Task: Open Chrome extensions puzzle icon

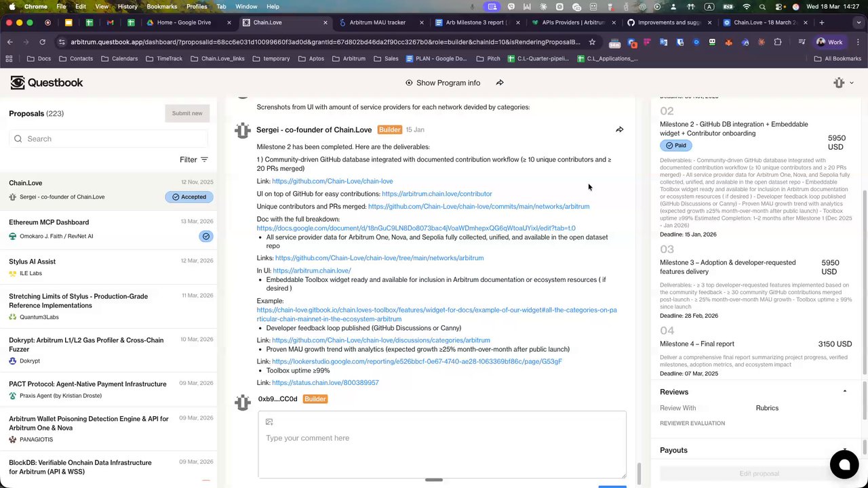Action: 778,42
